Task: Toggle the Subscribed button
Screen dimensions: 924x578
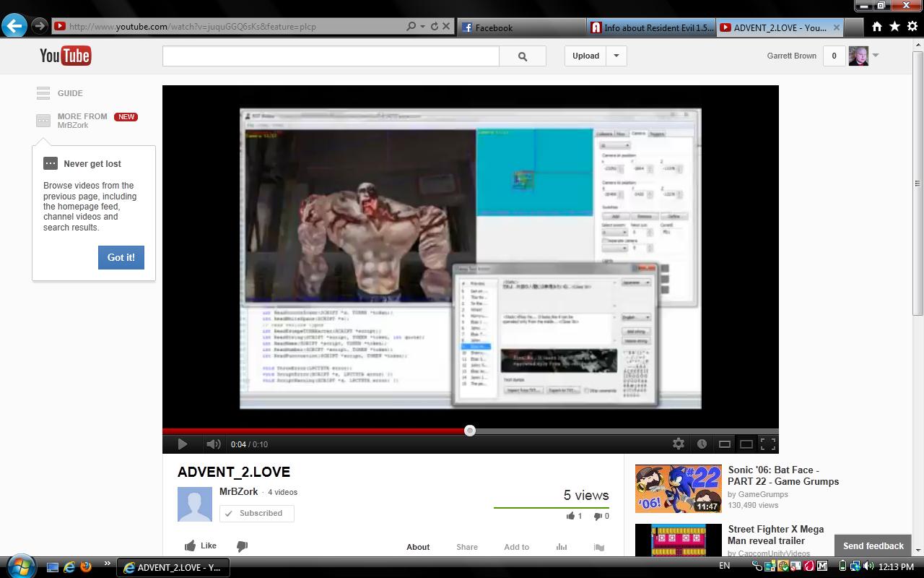Action: pos(256,513)
